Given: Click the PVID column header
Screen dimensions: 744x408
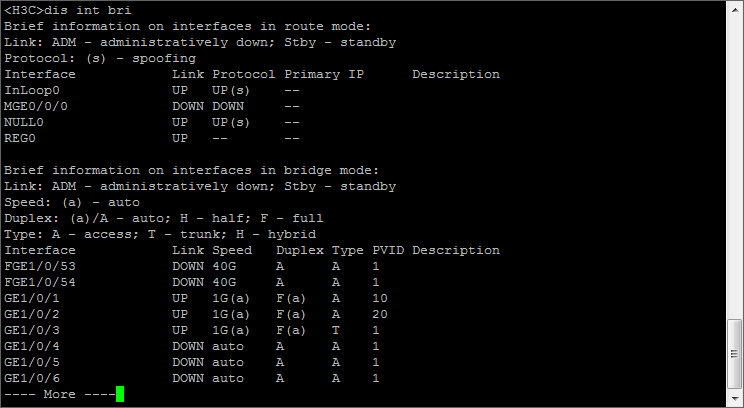Looking at the screenshot, I should pos(388,251).
